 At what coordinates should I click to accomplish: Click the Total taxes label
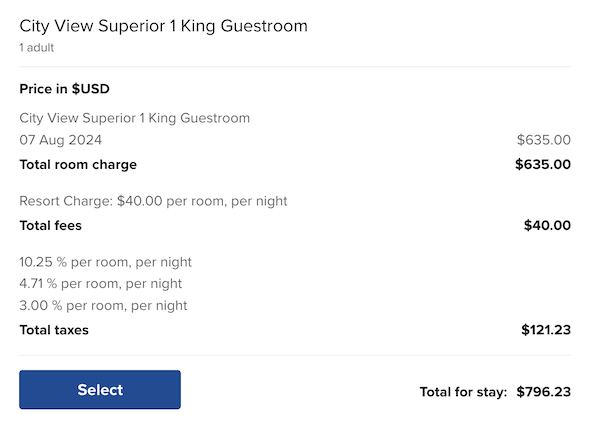[x=54, y=330]
